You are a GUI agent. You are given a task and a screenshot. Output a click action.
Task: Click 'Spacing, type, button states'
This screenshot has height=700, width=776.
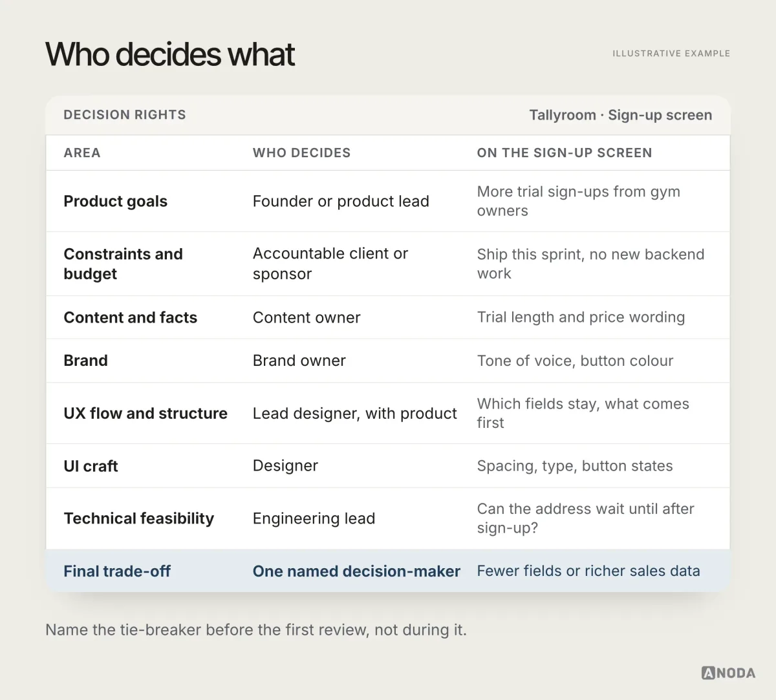point(575,466)
